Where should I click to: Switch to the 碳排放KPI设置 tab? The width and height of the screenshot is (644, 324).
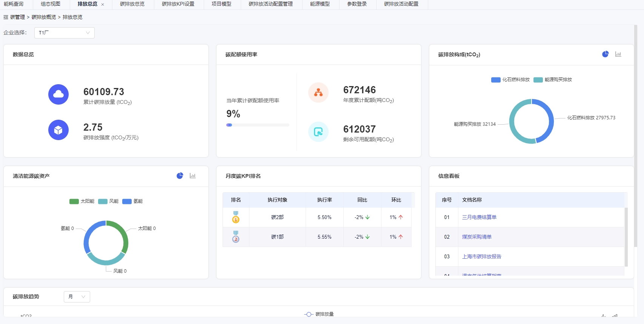pyautogui.click(x=178, y=4)
